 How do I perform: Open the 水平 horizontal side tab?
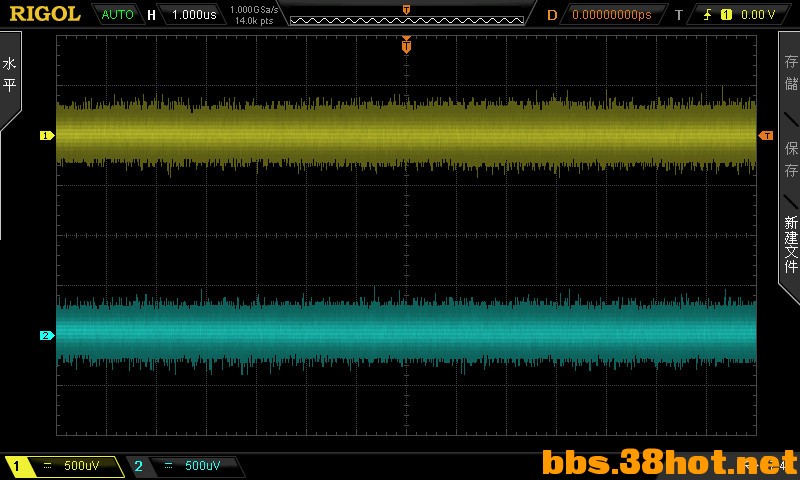point(9,74)
